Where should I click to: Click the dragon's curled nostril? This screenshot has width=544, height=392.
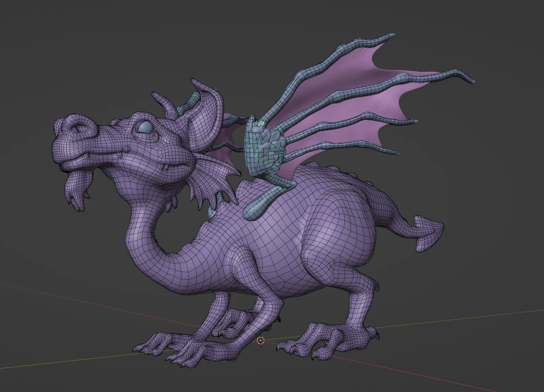80,127
